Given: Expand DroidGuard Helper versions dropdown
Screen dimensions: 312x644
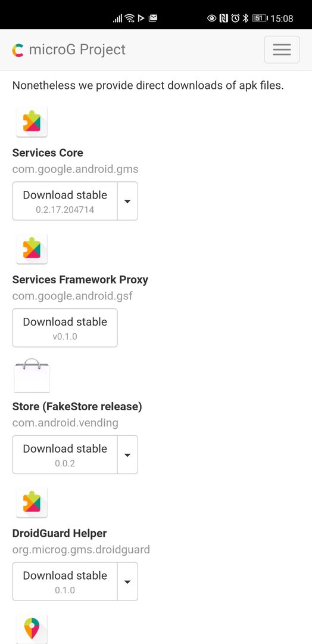Looking at the screenshot, I should (127, 581).
